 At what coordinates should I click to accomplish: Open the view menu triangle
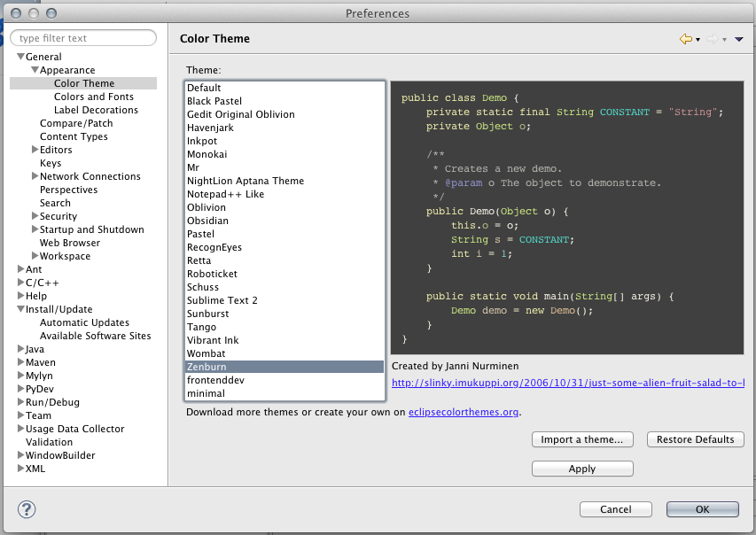[x=738, y=39]
